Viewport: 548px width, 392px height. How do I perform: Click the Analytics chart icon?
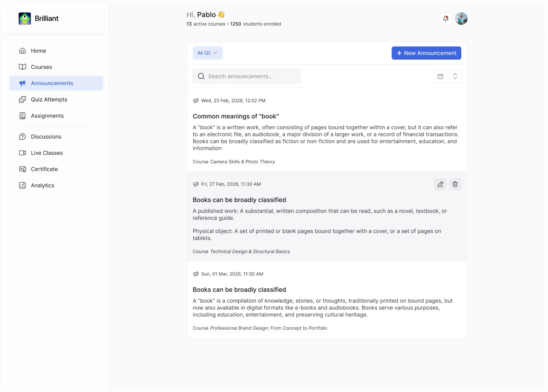pos(22,185)
